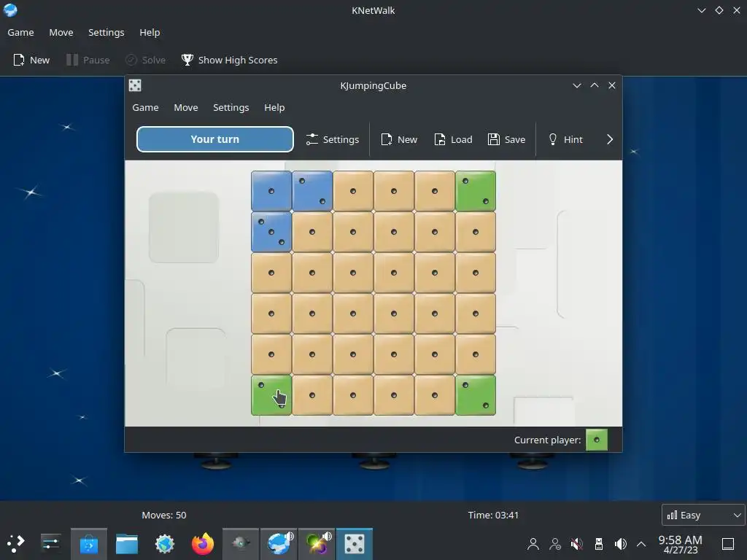
Task: Start New game in KJumpingCube toolbar
Action: click(399, 139)
